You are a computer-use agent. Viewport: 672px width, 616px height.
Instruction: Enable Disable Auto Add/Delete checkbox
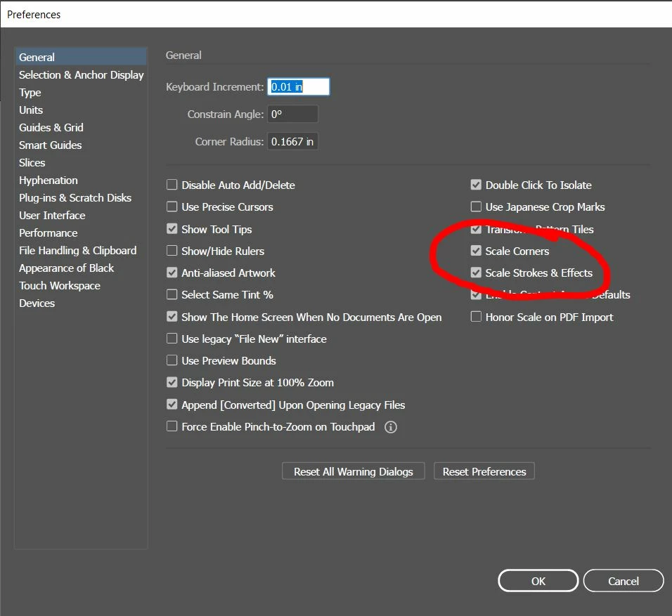point(172,185)
